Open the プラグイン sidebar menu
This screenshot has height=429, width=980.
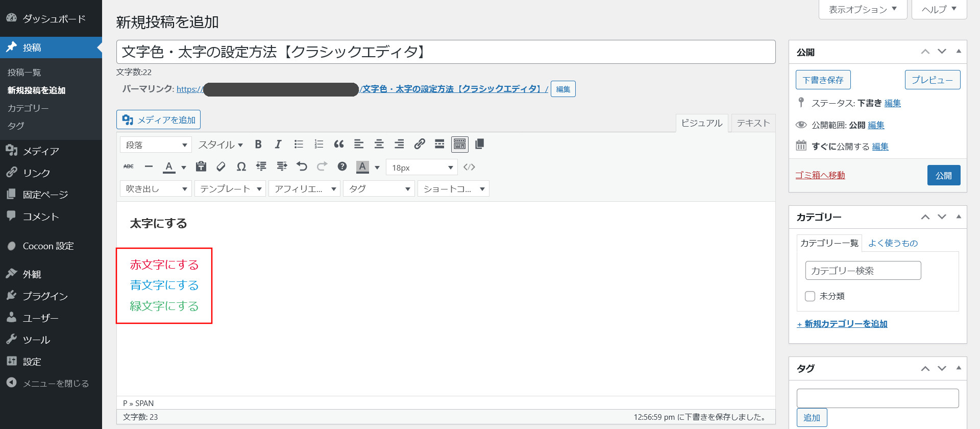point(51,296)
